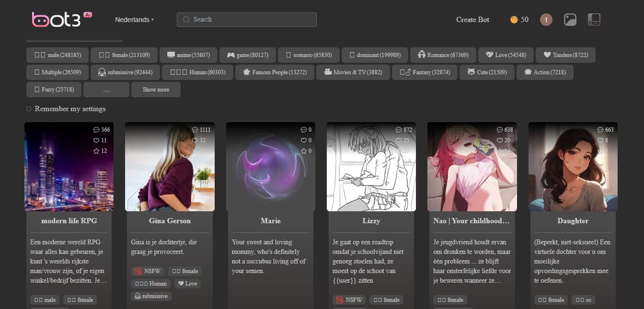Viewport: 644px width, 309px height.
Task: Click the magnifier icon in Search box
Action: 186,20
